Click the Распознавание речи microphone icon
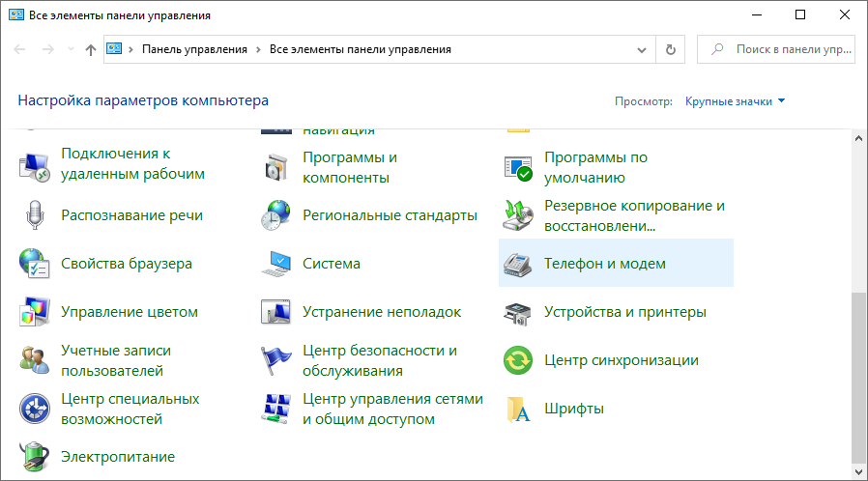The image size is (868, 481). (x=35, y=215)
